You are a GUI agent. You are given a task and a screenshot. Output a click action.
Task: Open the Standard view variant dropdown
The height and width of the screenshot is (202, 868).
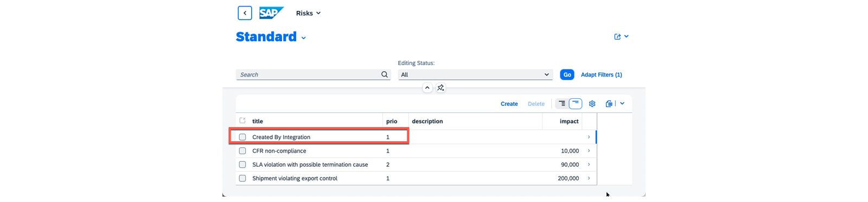pos(303,38)
